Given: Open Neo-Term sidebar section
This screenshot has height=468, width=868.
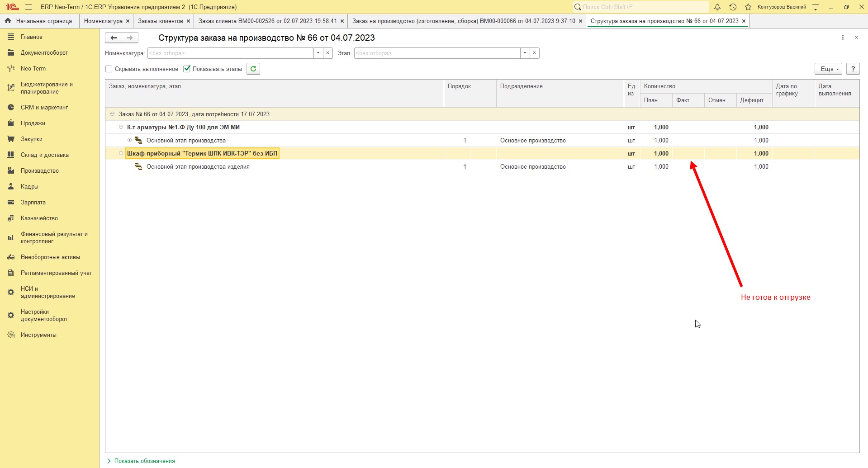Looking at the screenshot, I should click(33, 69).
